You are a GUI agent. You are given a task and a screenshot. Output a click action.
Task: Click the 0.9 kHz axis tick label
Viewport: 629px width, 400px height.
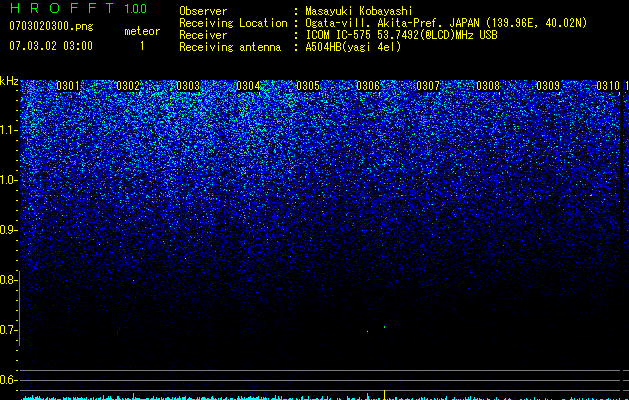pyautogui.click(x=9, y=230)
